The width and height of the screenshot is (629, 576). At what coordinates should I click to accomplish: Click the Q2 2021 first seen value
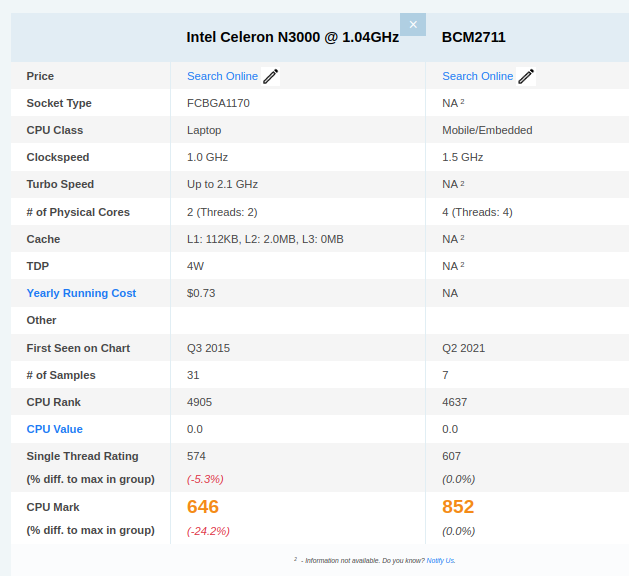pyautogui.click(x=463, y=348)
